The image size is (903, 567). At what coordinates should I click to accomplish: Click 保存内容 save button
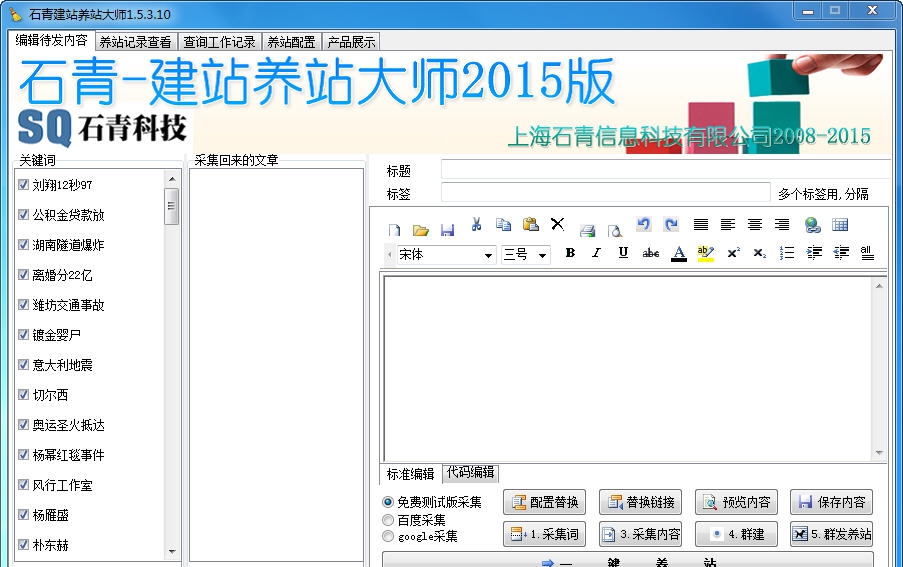[832, 502]
